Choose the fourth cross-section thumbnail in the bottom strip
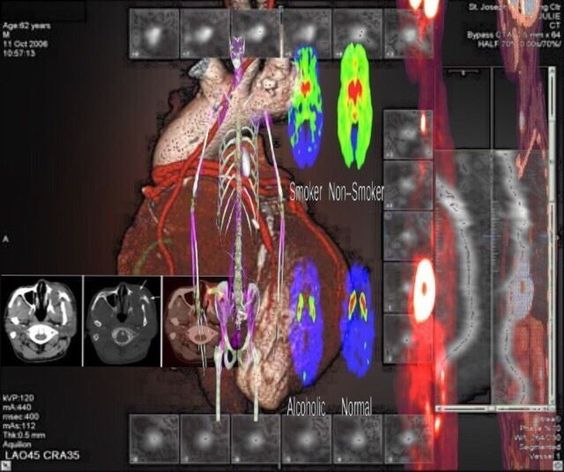The image size is (564, 472). pyautogui.click(x=307, y=439)
